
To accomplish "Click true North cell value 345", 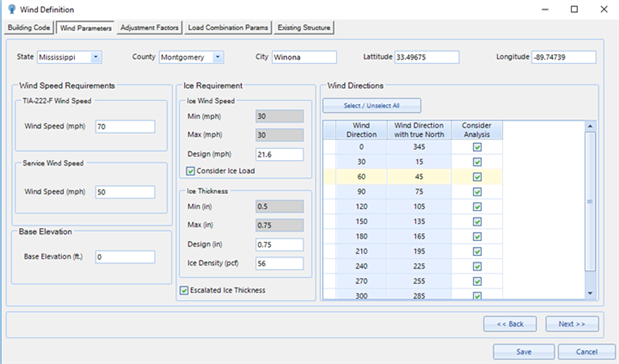I will point(419,147).
